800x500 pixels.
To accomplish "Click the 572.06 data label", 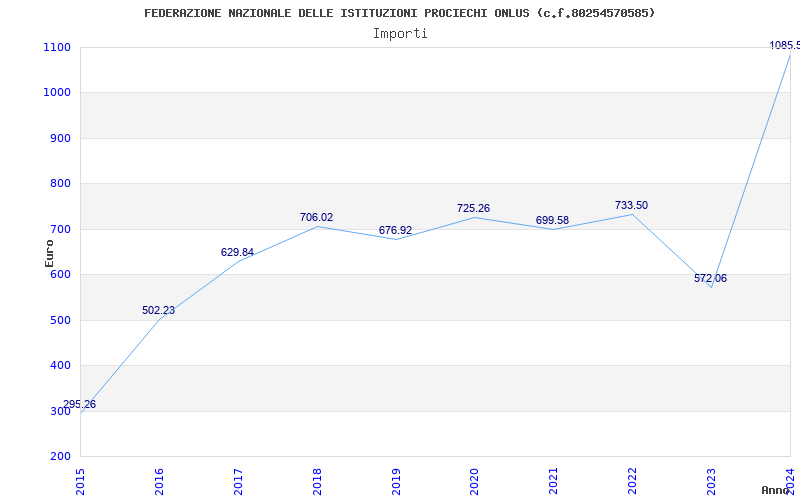I will pyautogui.click(x=710, y=279).
